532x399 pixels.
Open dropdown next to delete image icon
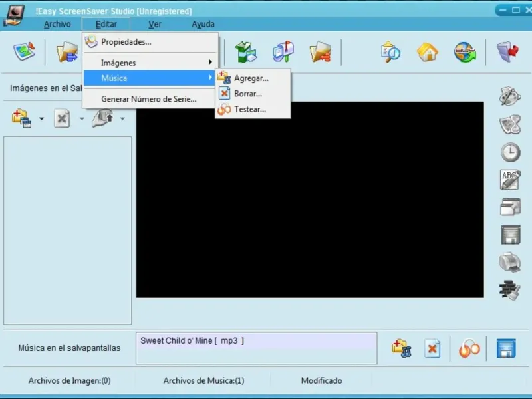82,119
